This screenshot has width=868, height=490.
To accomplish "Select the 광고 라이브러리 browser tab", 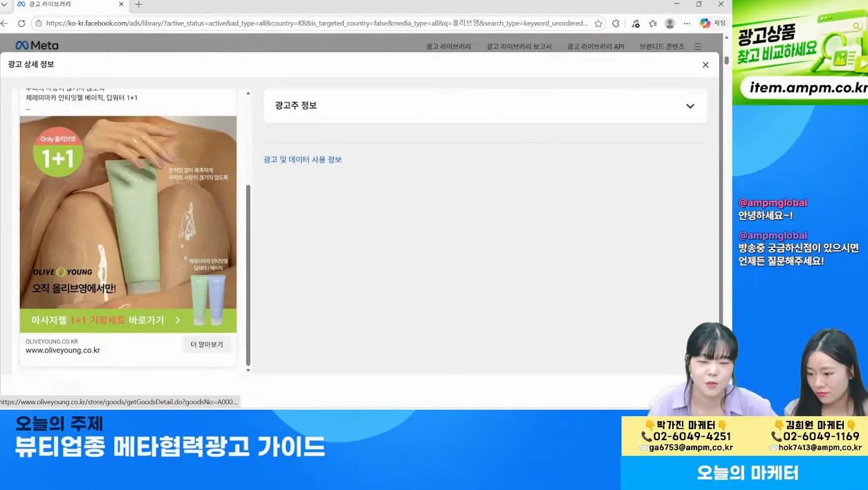I will tap(69, 4).
